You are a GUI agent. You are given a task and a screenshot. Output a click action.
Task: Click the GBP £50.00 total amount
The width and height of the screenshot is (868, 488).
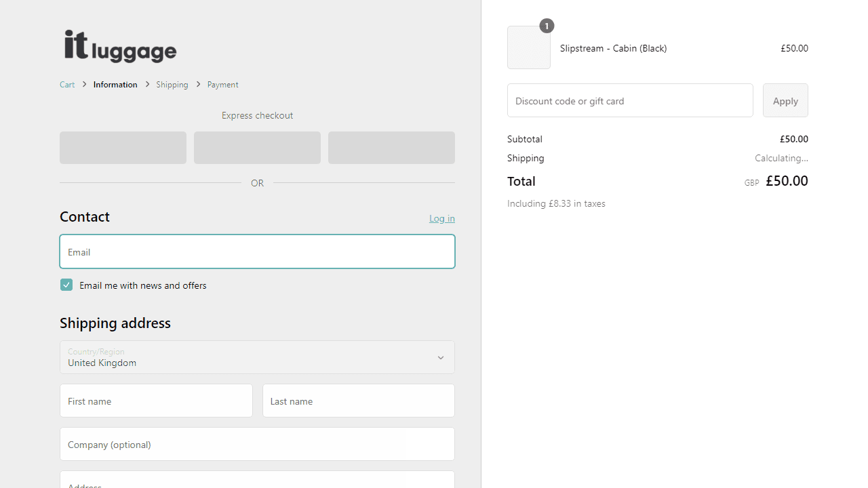pyautogui.click(x=776, y=181)
